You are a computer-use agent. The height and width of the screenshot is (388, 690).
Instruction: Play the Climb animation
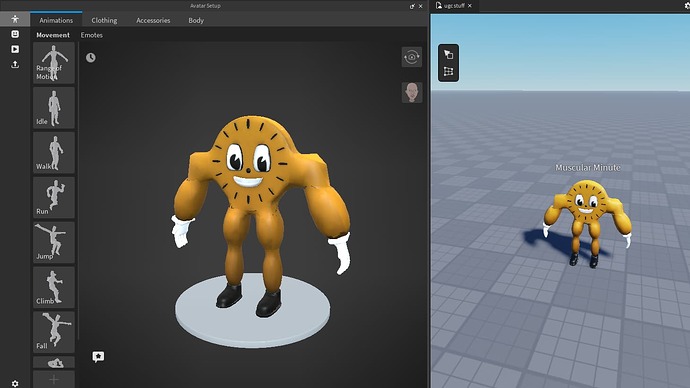coord(54,287)
